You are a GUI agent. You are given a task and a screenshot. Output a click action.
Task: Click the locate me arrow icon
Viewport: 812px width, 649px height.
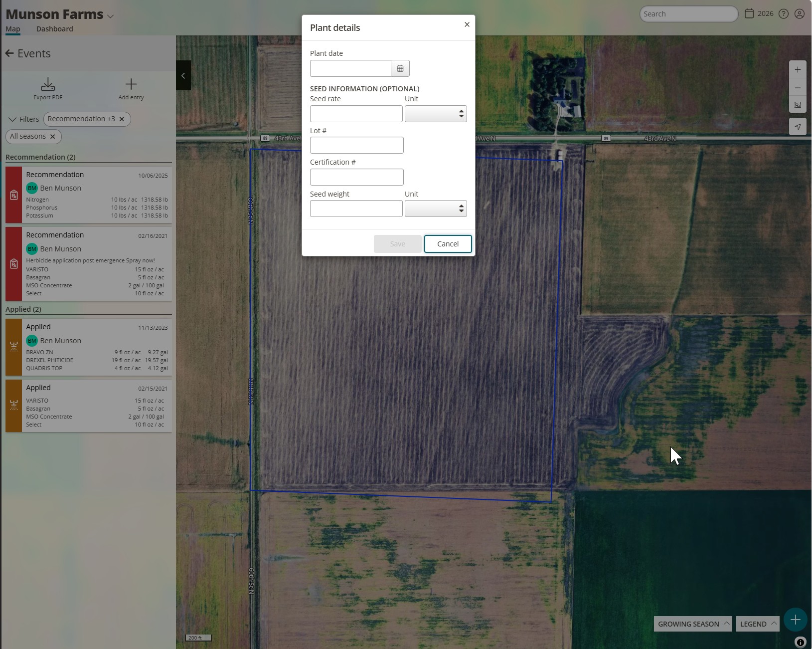(798, 127)
